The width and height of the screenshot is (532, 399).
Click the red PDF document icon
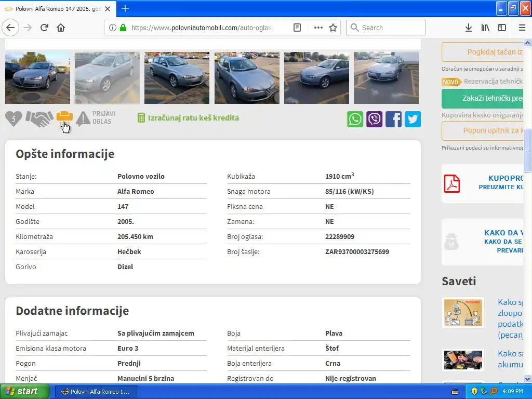tap(452, 183)
